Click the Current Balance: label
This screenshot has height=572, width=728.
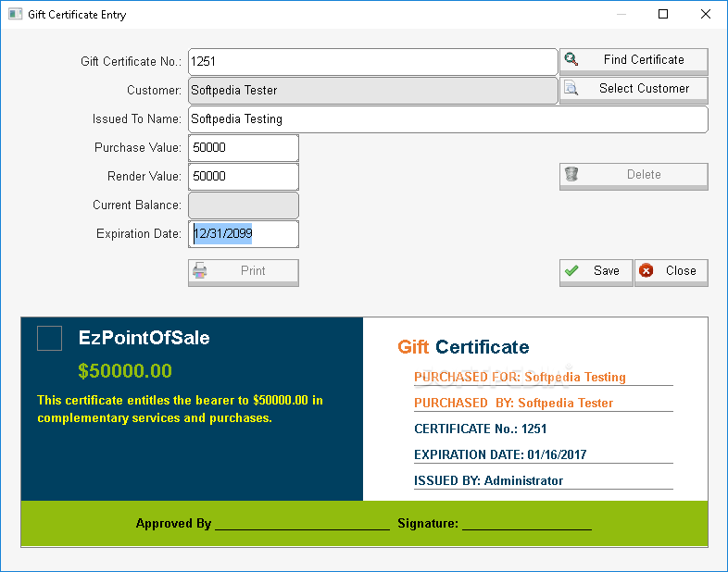pos(137,205)
